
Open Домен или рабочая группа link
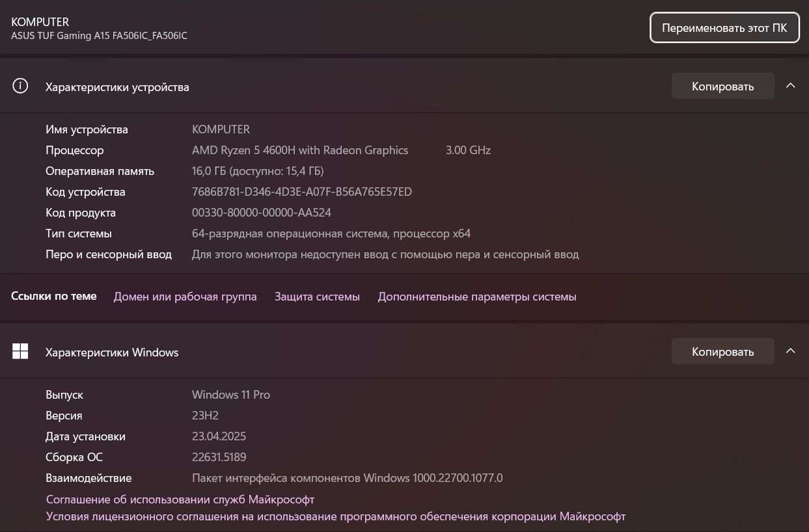point(185,297)
